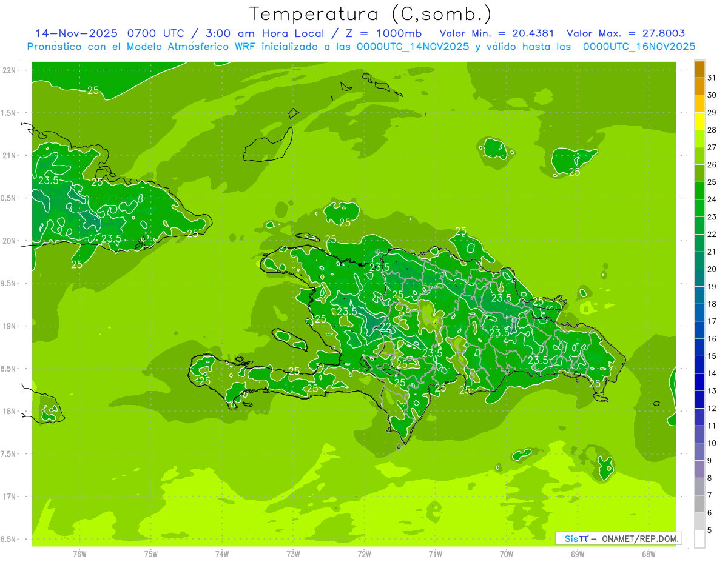728x562 pixels.
Task: Click the "1.5N" latitude axis label
Action: click(x=10, y=113)
